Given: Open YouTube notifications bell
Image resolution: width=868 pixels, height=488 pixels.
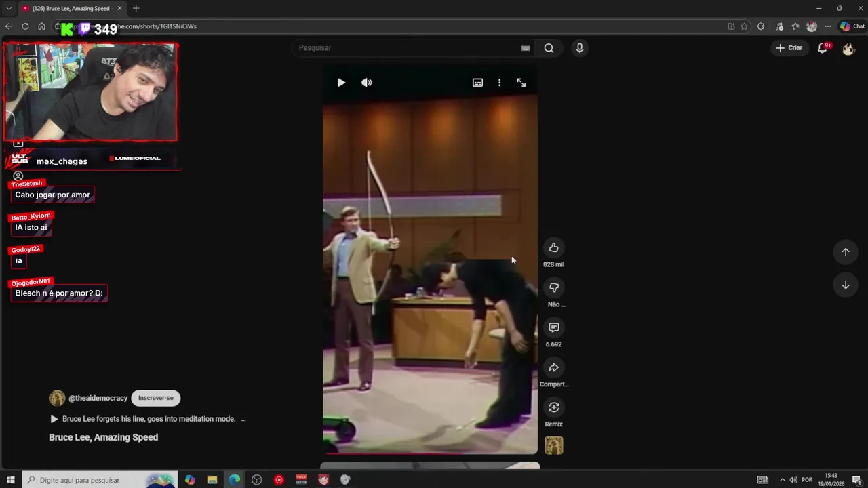Looking at the screenshot, I should click(823, 48).
